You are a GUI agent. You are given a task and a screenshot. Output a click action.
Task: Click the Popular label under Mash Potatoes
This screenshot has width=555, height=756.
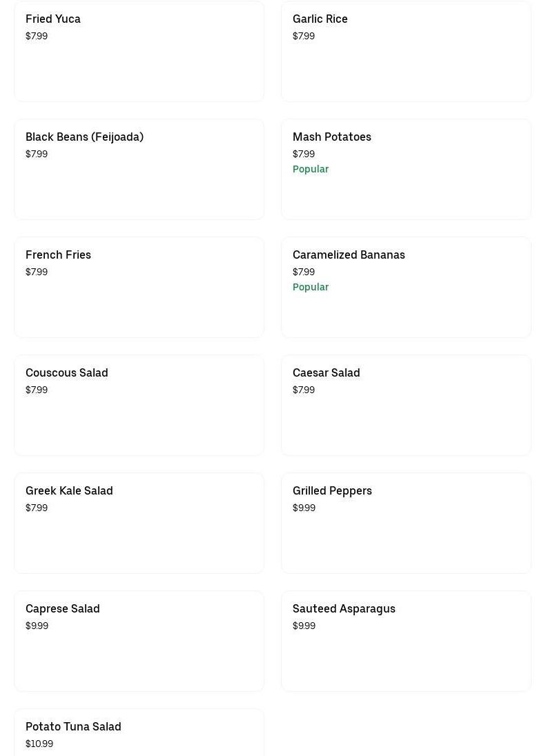311,169
